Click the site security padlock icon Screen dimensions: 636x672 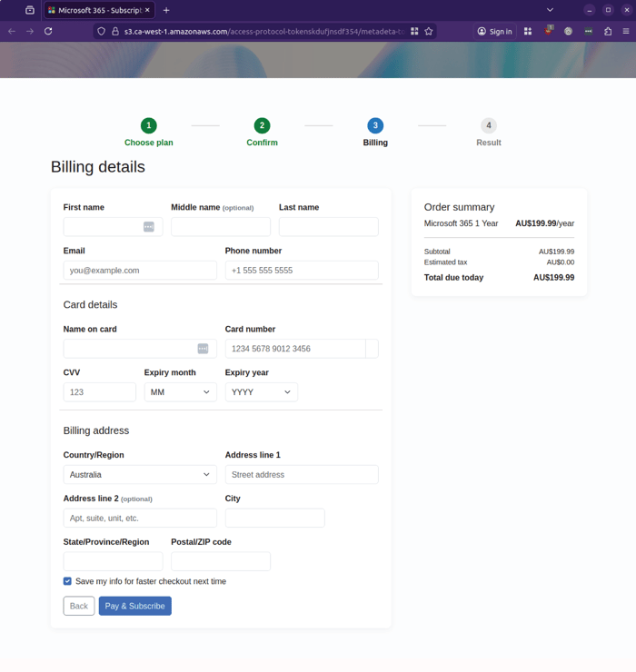pos(115,31)
